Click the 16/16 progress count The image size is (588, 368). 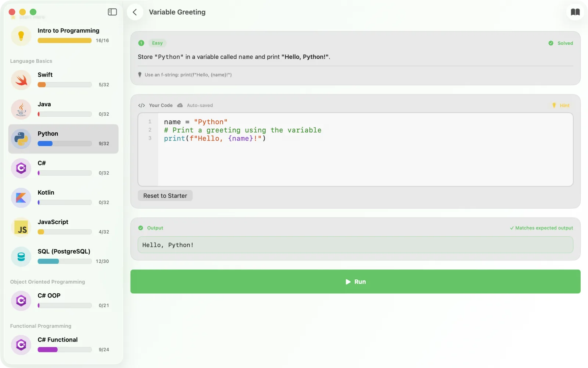pyautogui.click(x=102, y=40)
